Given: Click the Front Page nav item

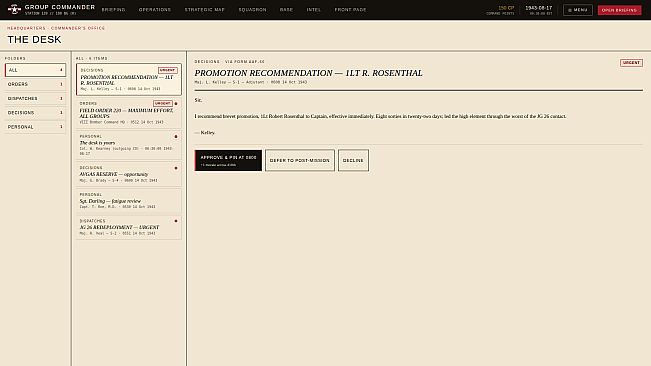Looking at the screenshot, I should tap(350, 10).
